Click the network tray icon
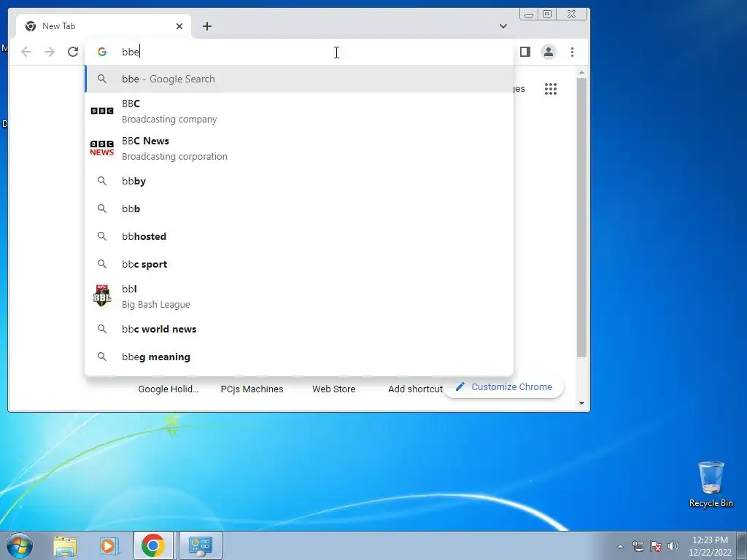 (638, 545)
